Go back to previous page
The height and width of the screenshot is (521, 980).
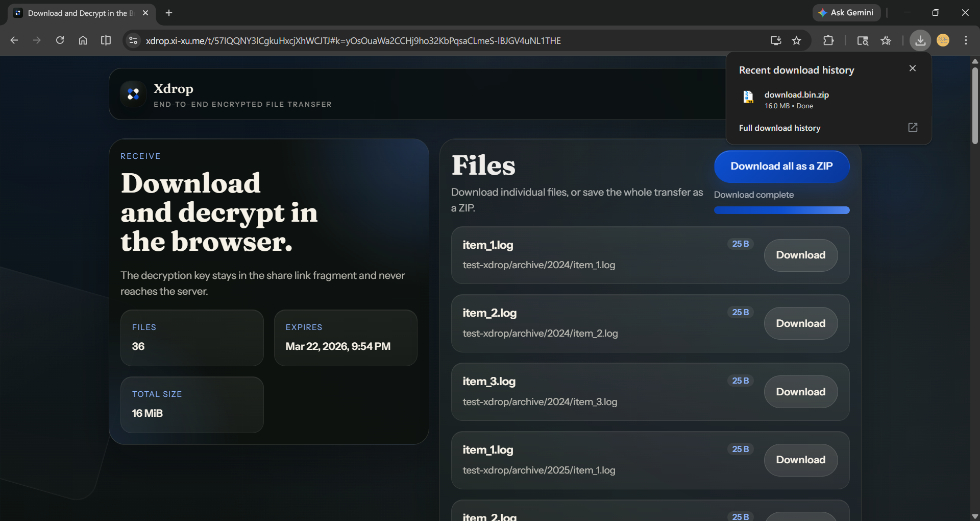[x=14, y=40]
